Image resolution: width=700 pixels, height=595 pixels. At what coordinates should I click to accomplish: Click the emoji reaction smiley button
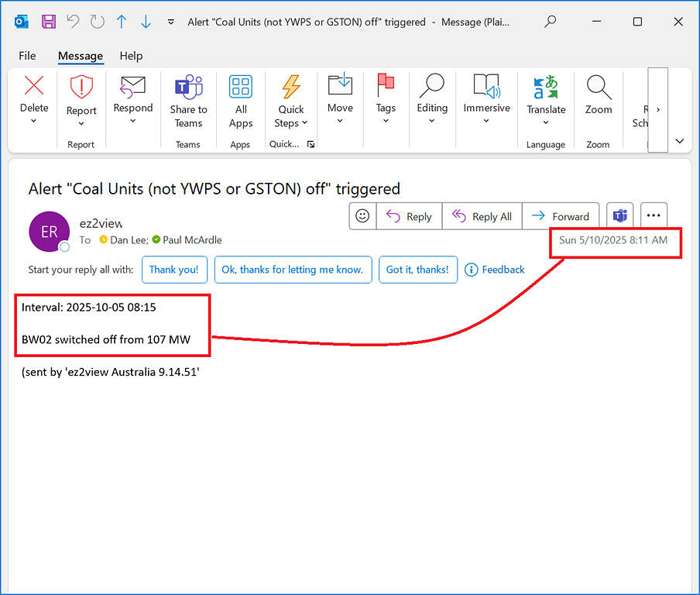pyautogui.click(x=362, y=216)
